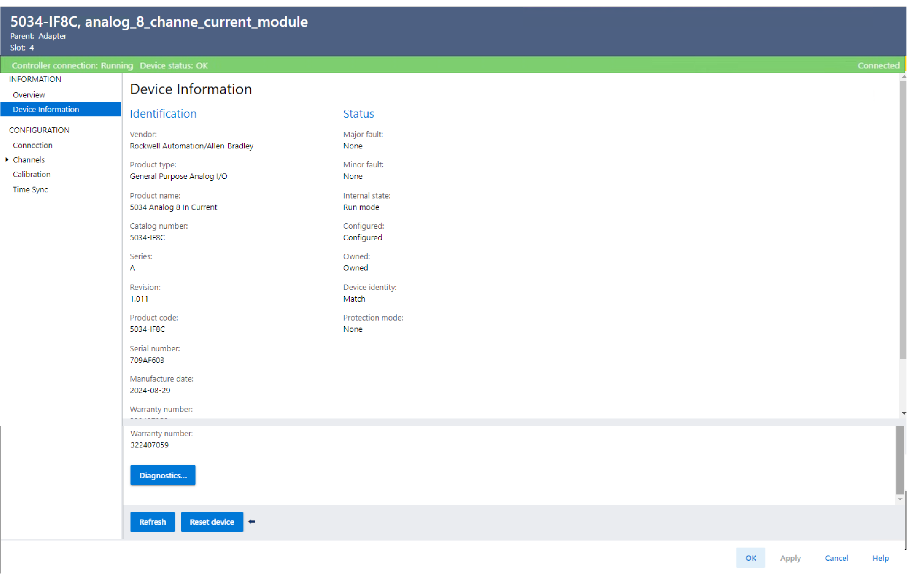Click the Parent: Adapter text in header

[x=39, y=36]
